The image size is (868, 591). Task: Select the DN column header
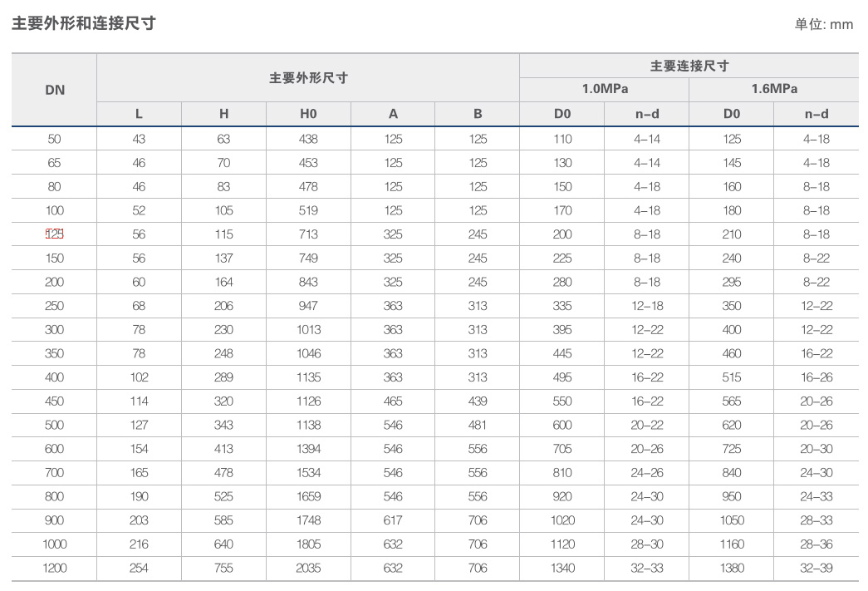click(x=54, y=90)
